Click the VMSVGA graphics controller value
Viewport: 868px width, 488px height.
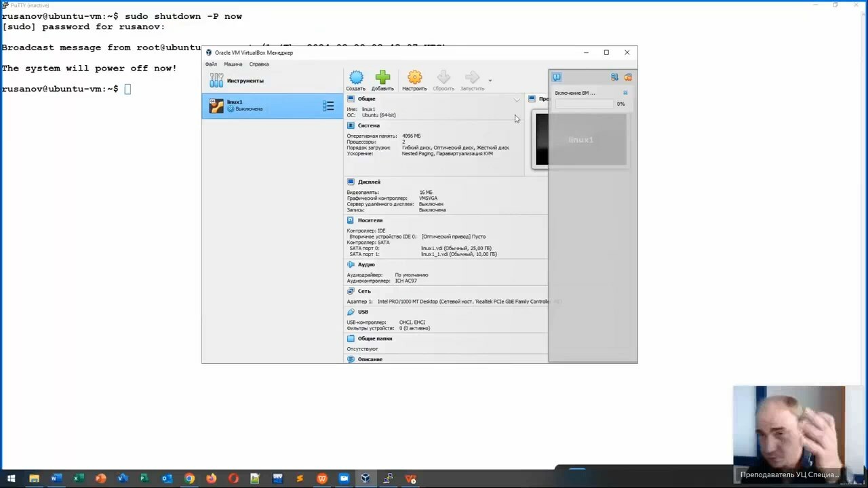click(x=428, y=199)
